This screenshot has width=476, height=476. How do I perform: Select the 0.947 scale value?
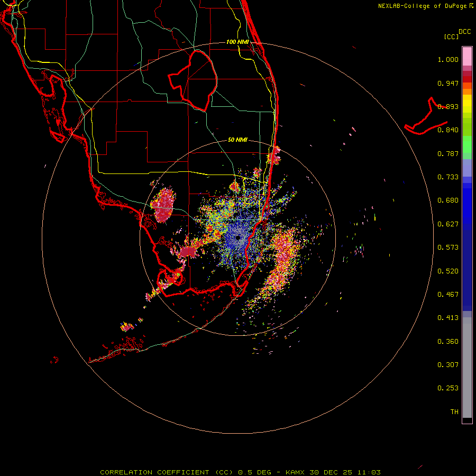tap(448, 83)
